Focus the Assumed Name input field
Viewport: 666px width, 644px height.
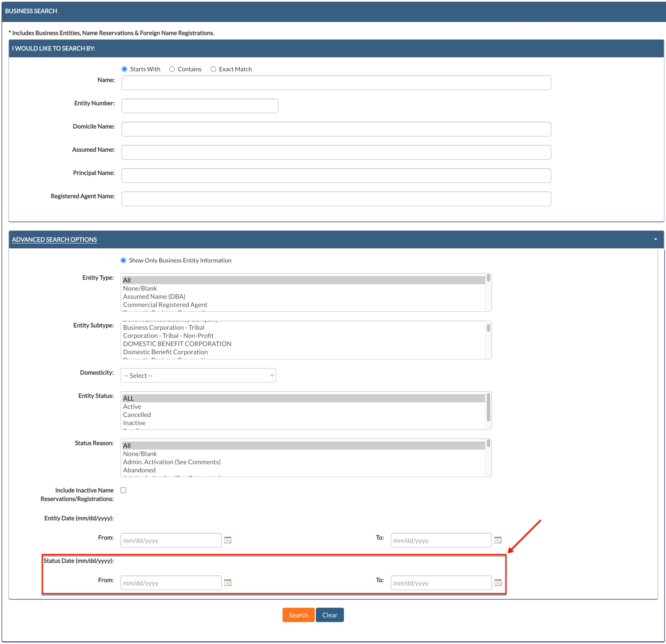click(x=336, y=152)
